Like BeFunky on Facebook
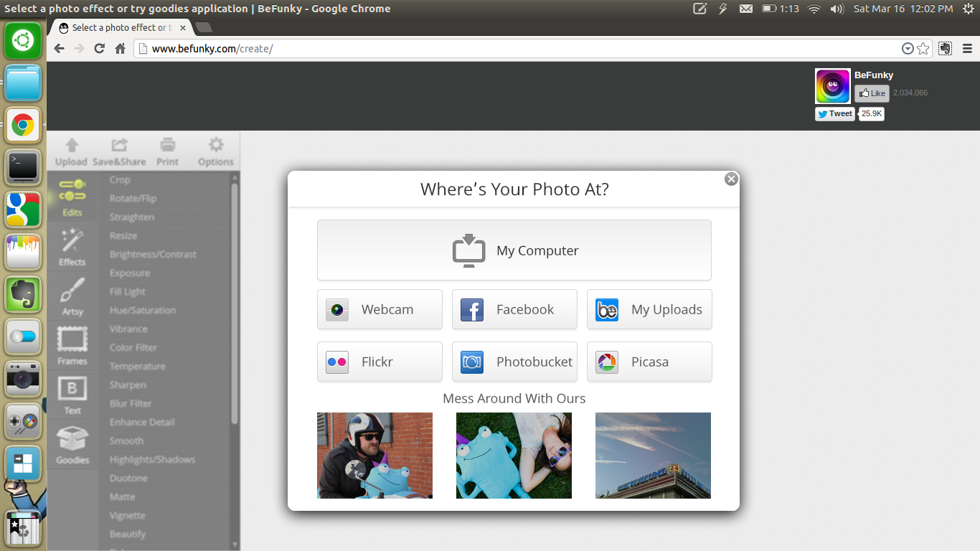This screenshot has width=980, height=551. click(872, 93)
